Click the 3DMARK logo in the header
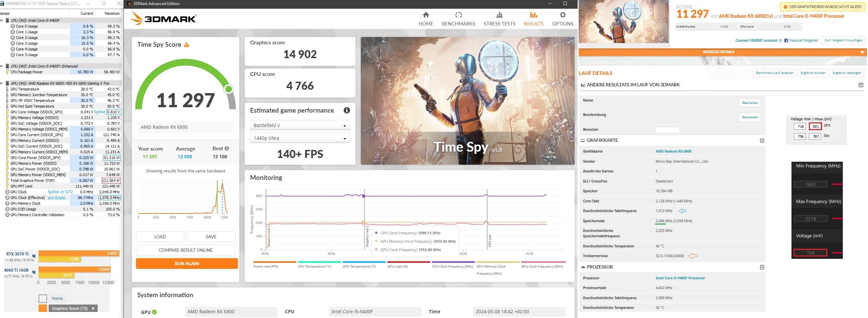This screenshot has height=318, width=868. click(x=163, y=18)
